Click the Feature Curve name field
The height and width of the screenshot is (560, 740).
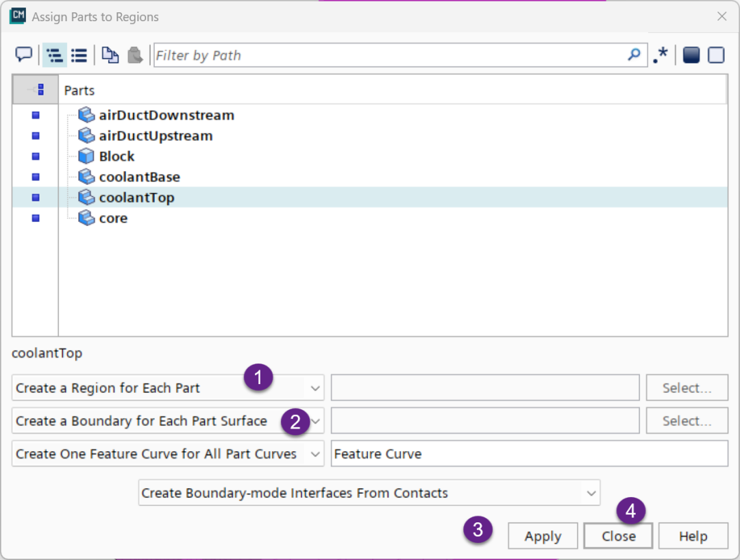tap(530, 454)
